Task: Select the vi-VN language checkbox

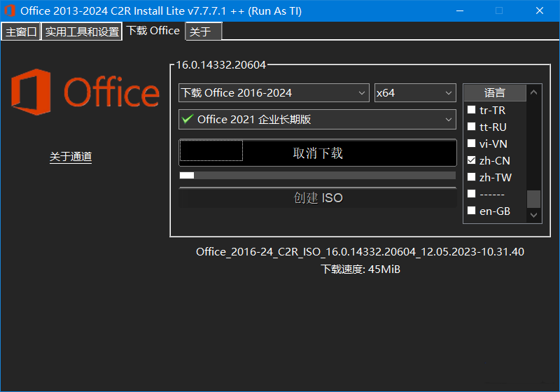Action: tap(472, 144)
